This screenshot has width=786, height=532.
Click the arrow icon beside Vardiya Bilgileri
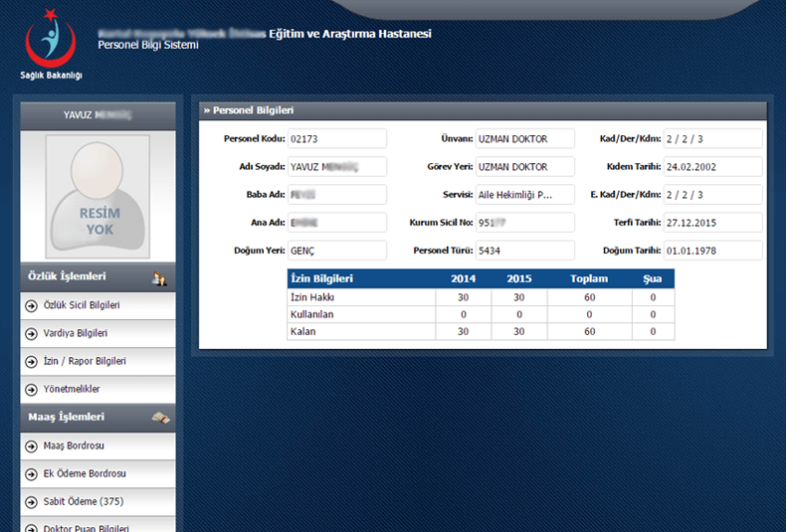[x=32, y=333]
